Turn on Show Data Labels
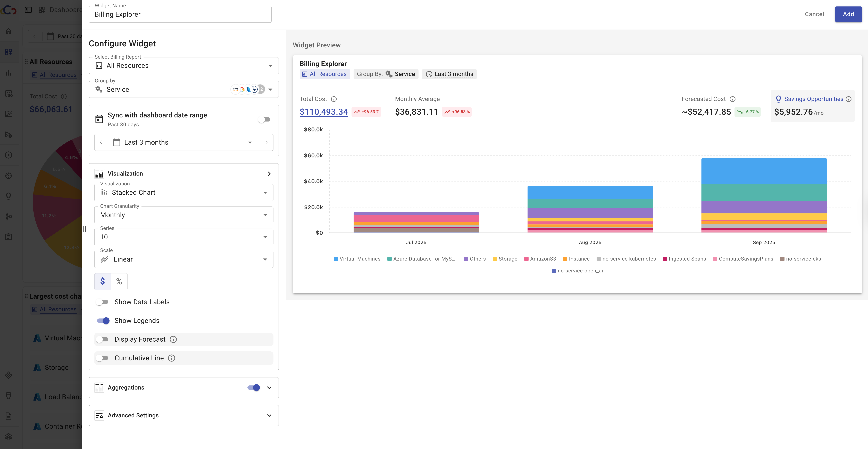Image resolution: width=868 pixels, height=449 pixels. [x=102, y=302]
